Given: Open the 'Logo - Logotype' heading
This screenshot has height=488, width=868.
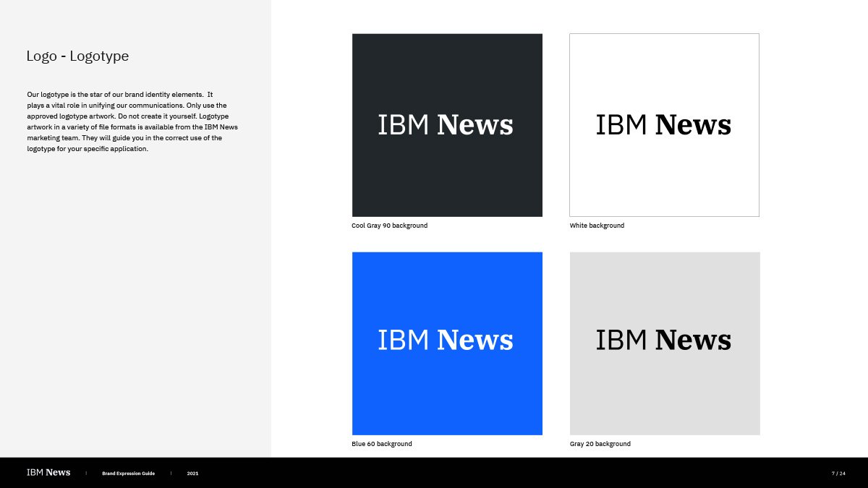Looking at the screenshot, I should (77, 56).
